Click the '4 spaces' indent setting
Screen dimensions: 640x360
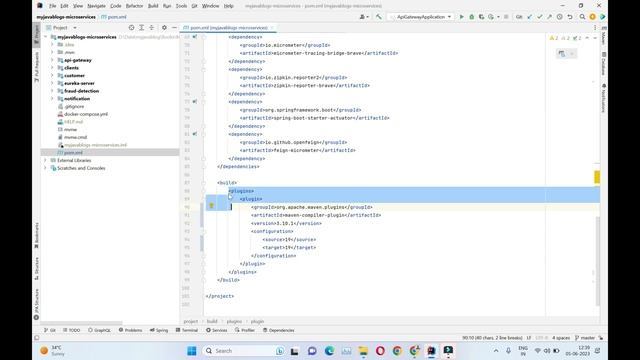[x=561, y=338]
